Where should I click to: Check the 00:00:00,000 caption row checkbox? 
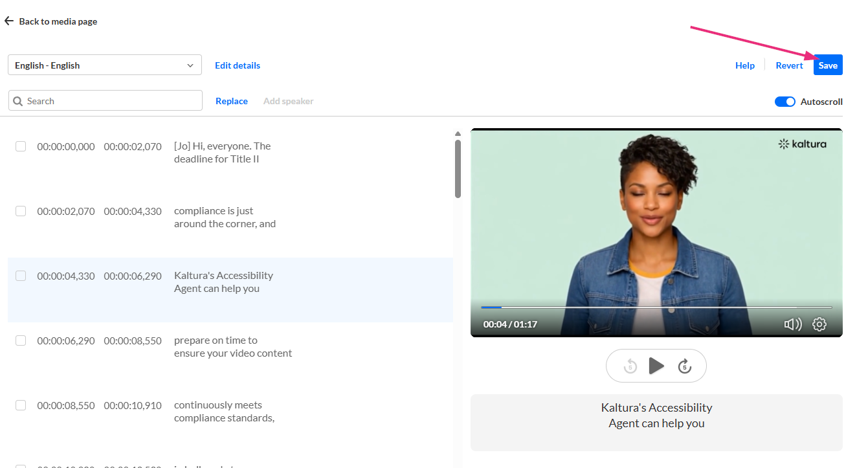[x=21, y=146]
